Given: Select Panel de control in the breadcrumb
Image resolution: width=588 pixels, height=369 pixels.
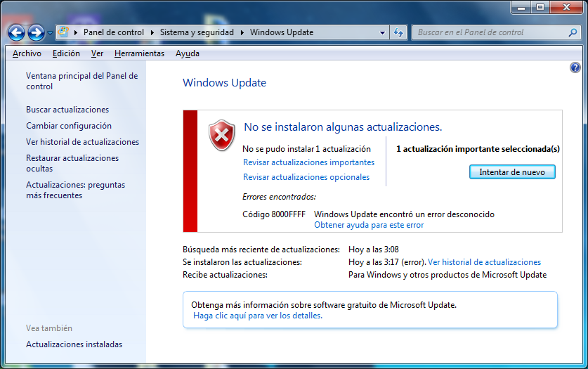Looking at the screenshot, I should point(114,32).
